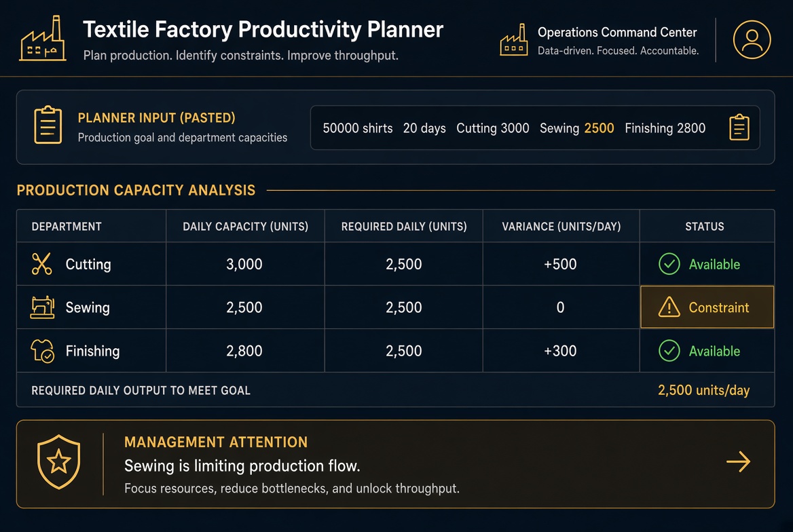Viewport: 793px width, 532px height.
Task: Click the Daily Capacity (Units) column header
Action: (245, 227)
